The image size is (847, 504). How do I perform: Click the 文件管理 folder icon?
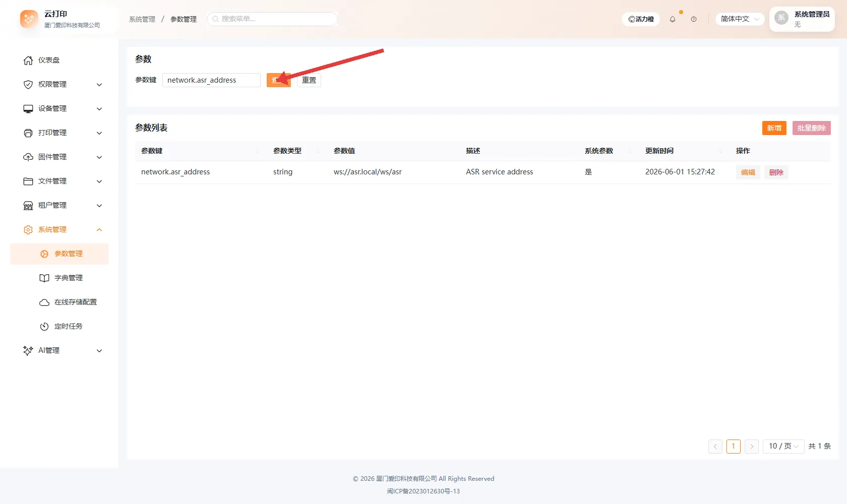(x=28, y=181)
